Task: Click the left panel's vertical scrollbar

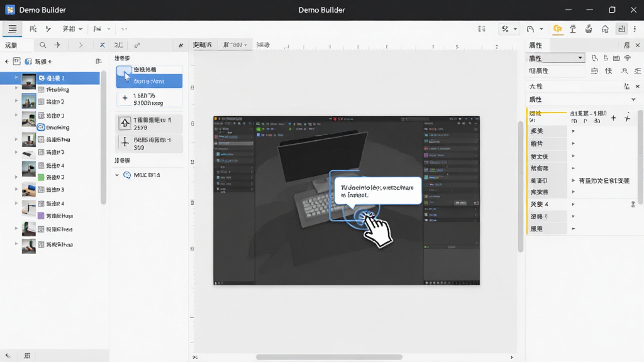Action: (x=104, y=138)
